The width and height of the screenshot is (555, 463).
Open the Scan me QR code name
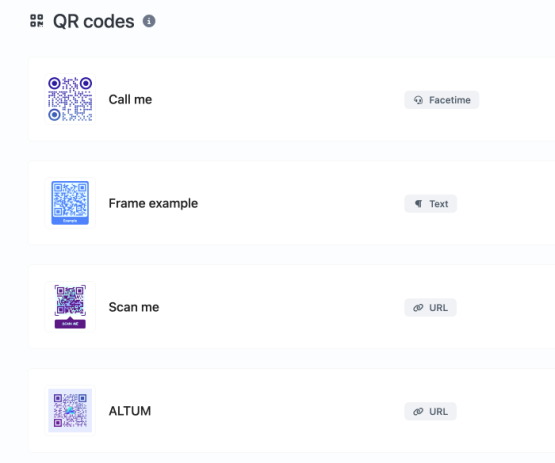(x=134, y=307)
